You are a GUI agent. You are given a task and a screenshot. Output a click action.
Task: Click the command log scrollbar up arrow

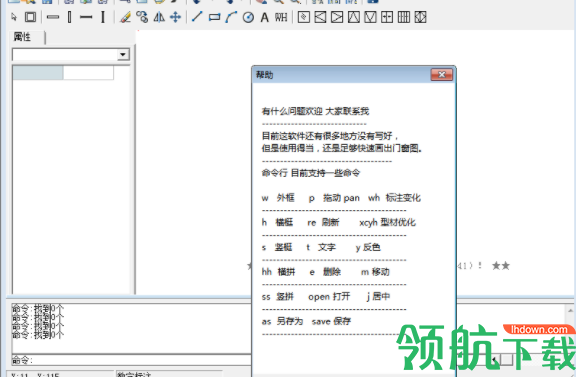point(570,311)
